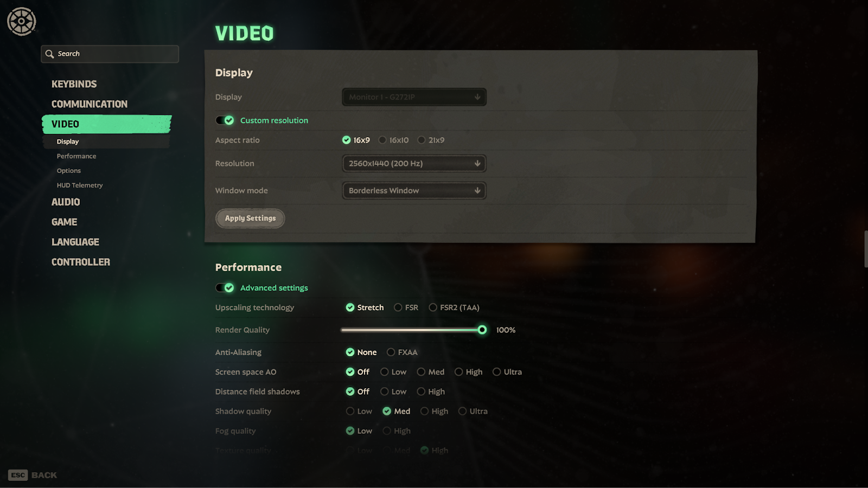868x488 pixels.
Task: Set Shadow quality to High
Action: [425, 411]
